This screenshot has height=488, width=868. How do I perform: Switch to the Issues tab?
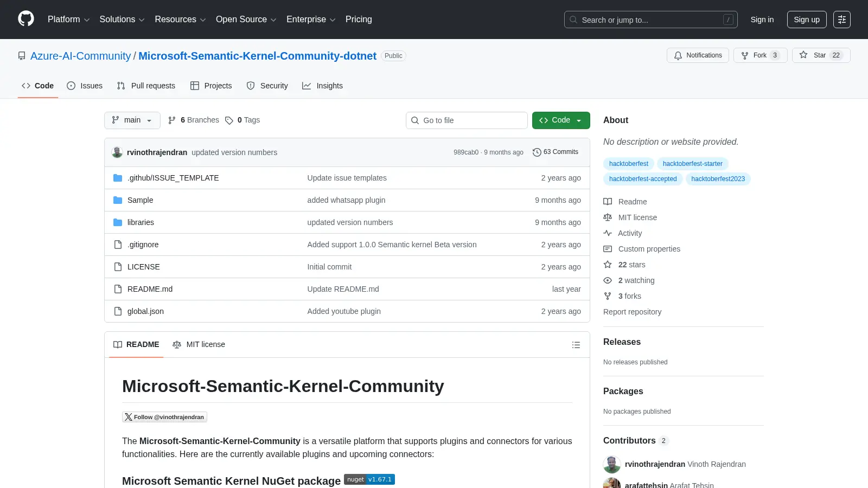coord(85,86)
